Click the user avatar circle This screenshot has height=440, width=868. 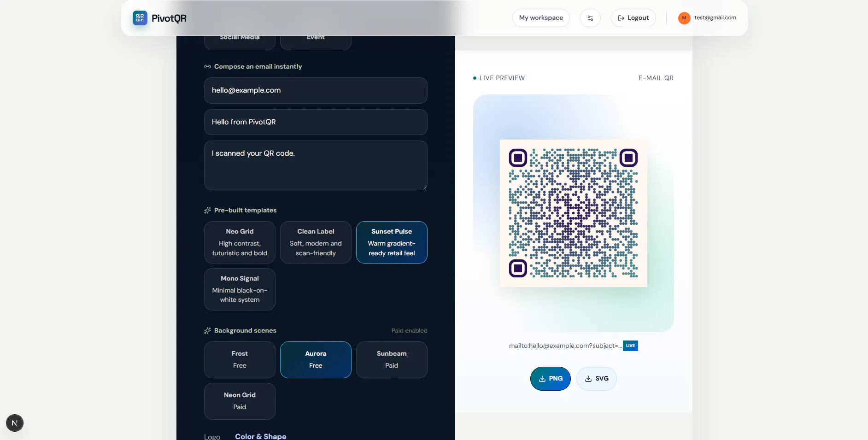point(684,18)
